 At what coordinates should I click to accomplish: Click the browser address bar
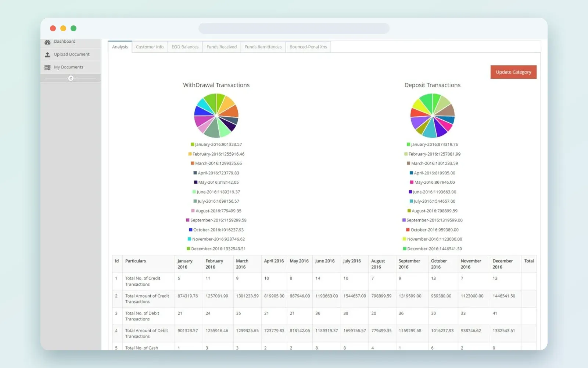pyautogui.click(x=294, y=28)
